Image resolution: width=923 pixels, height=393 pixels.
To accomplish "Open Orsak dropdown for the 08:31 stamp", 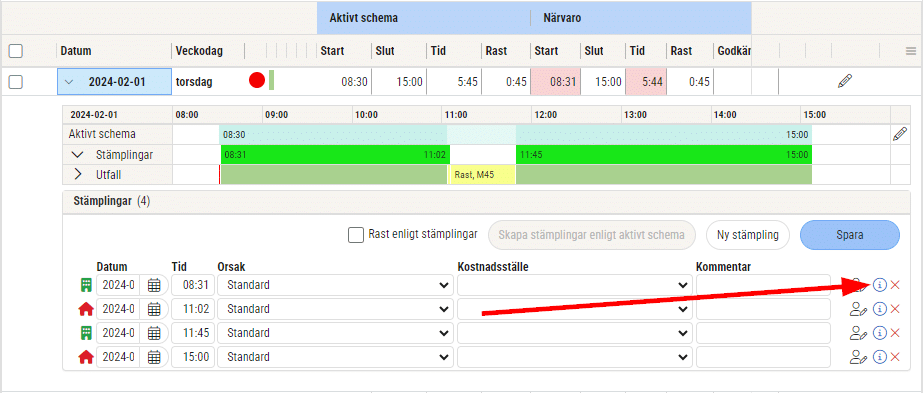I will pyautogui.click(x=335, y=285).
